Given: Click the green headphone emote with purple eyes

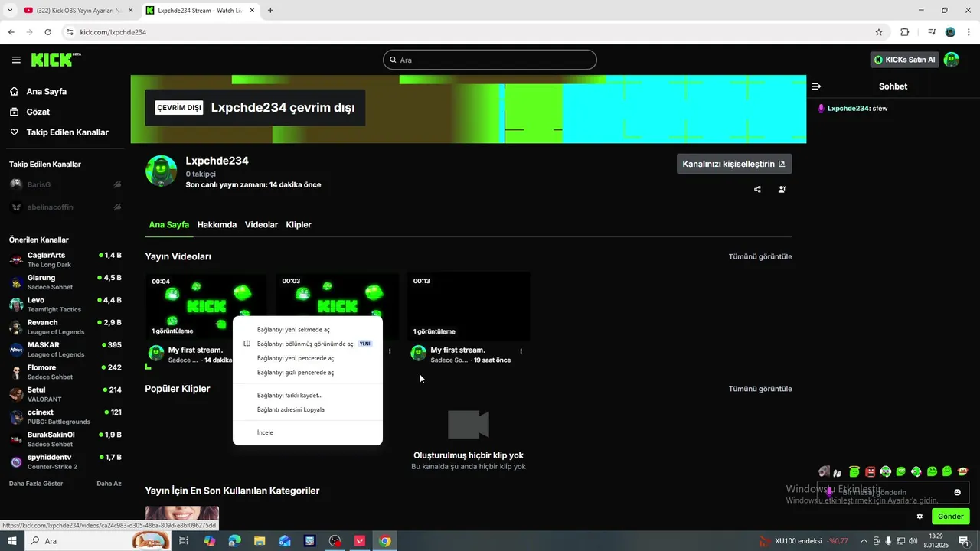Looking at the screenshot, I should (x=886, y=471).
